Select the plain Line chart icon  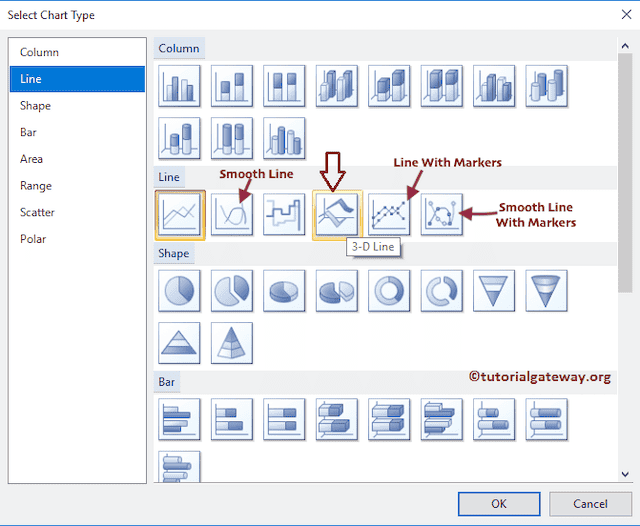click(180, 215)
